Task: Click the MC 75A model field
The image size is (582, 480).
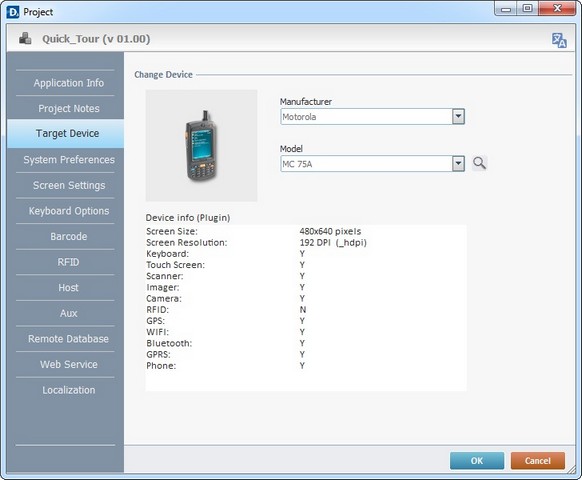Action: tap(372, 164)
